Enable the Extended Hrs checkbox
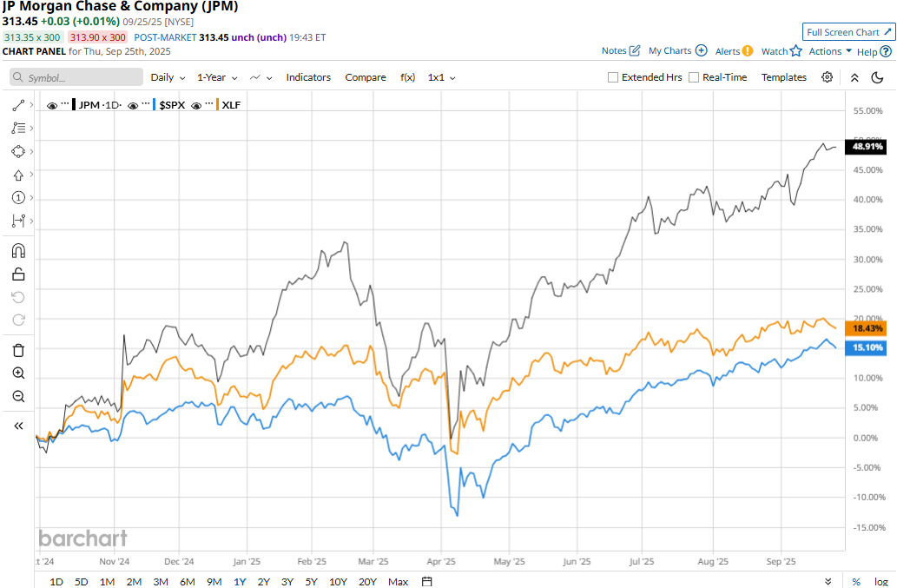This screenshot has width=897, height=588. click(613, 77)
